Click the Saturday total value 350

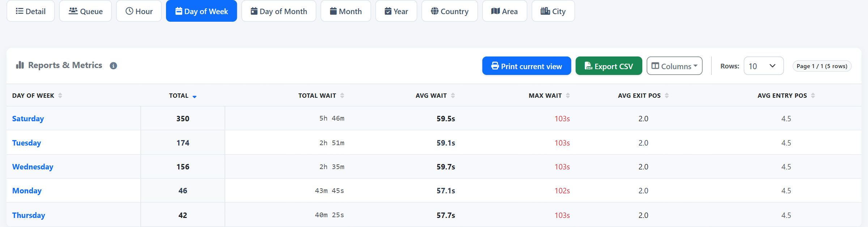(183, 118)
